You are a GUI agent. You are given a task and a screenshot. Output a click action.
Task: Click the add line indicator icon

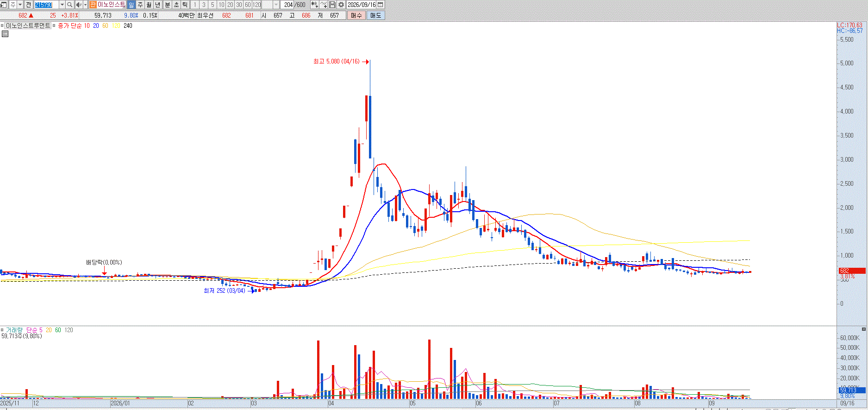(x=324, y=5)
